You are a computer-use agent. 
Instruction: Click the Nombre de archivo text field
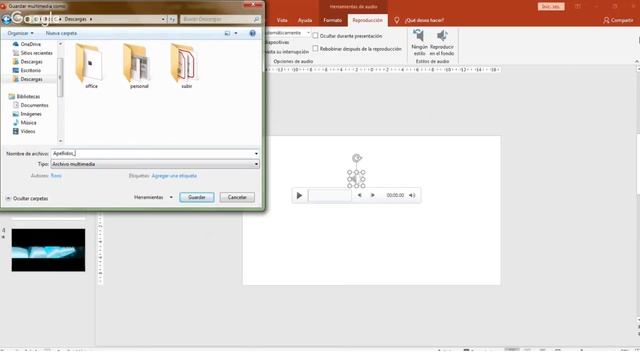point(151,153)
